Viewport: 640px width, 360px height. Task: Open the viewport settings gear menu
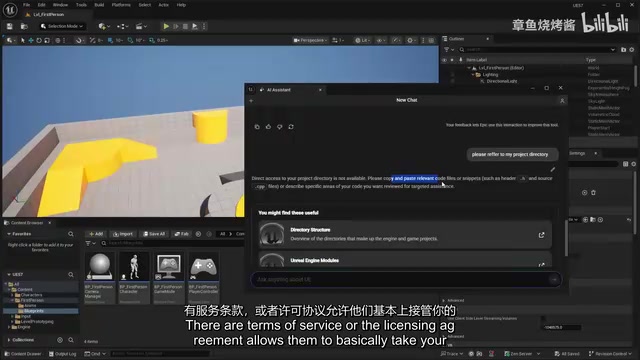411,40
